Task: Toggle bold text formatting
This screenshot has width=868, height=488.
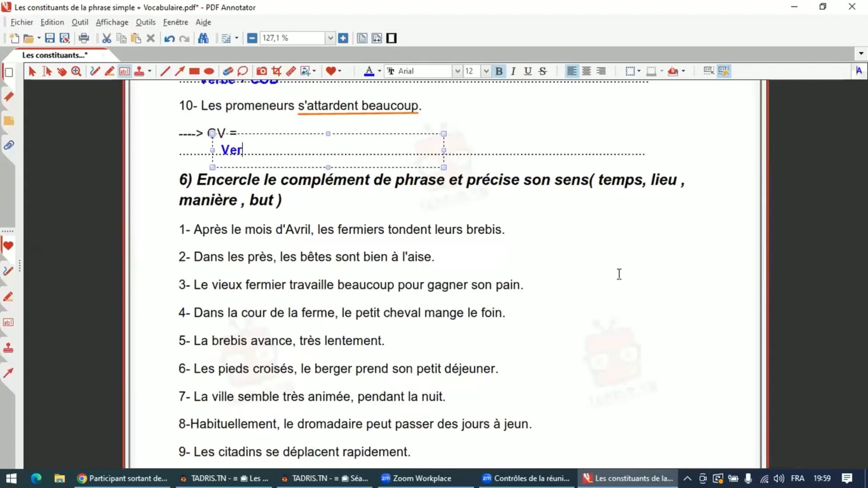Action: tap(499, 71)
